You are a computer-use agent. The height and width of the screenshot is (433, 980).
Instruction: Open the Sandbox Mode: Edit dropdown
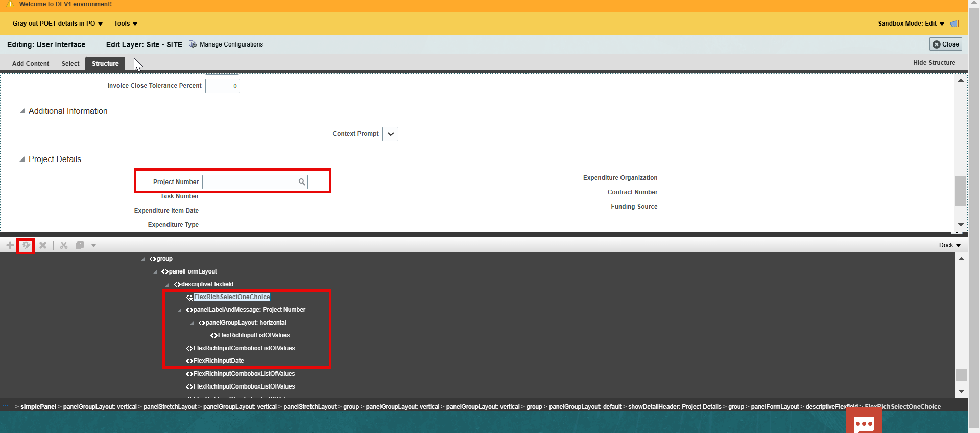911,24
